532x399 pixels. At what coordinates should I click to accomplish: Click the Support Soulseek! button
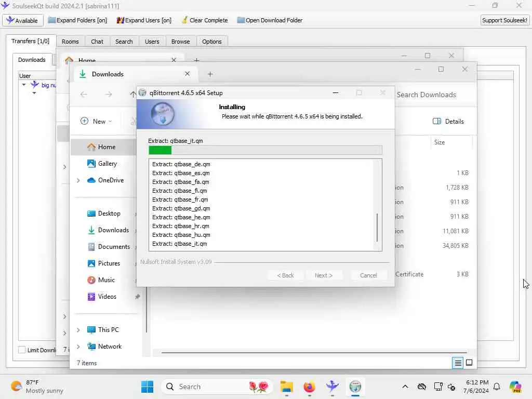tap(504, 20)
